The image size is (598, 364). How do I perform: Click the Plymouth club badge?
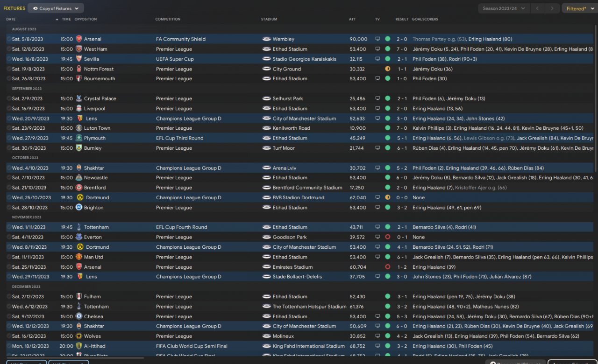click(78, 138)
